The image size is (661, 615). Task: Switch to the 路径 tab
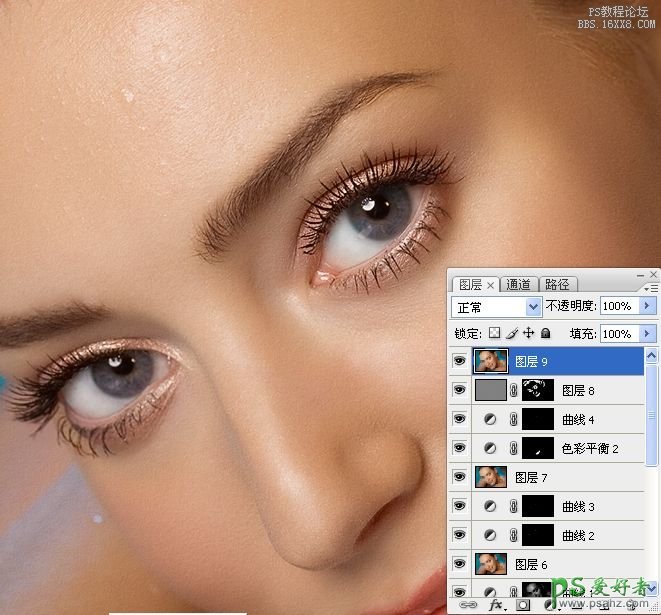(x=557, y=285)
